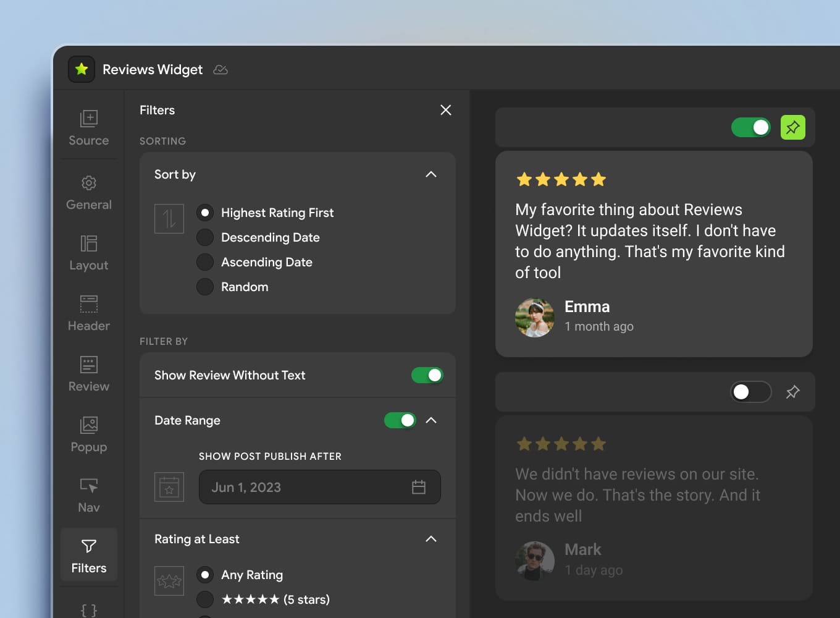Image resolution: width=840 pixels, height=618 pixels.
Task: Unpin Emma's review with green pin
Action: click(x=793, y=127)
